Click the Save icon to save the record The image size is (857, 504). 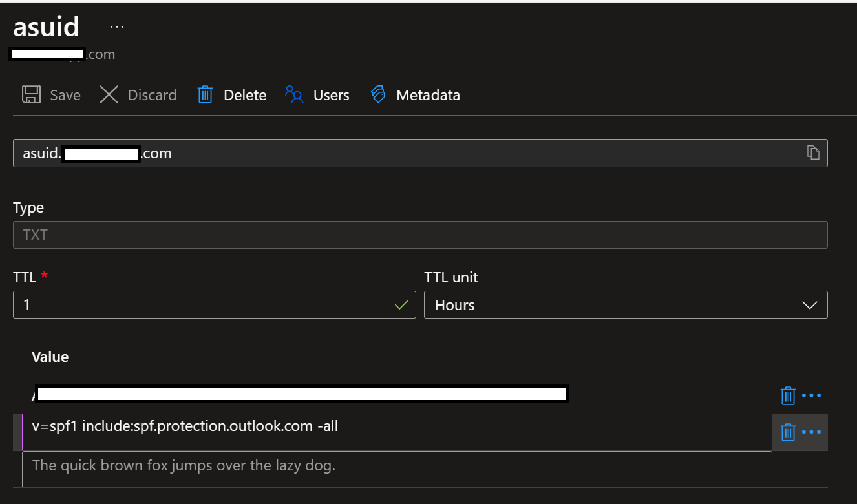click(x=30, y=94)
